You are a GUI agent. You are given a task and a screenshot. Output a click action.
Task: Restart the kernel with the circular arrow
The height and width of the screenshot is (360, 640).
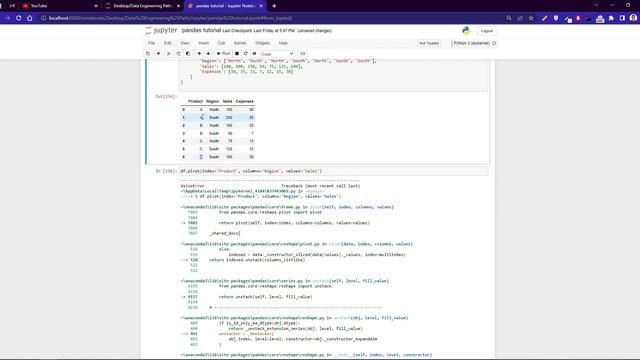pos(246,53)
